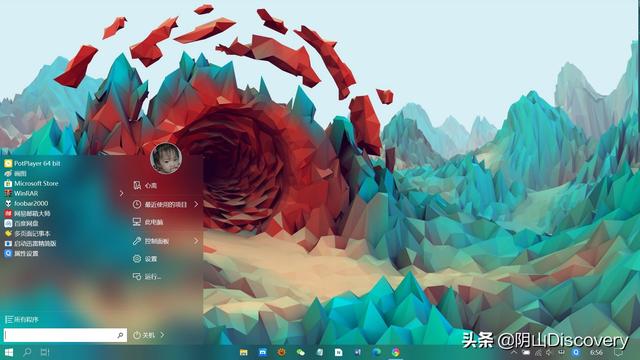Switch to the active Chrome-colored taskbar app
The height and width of the screenshot is (360, 640).
coord(396,352)
